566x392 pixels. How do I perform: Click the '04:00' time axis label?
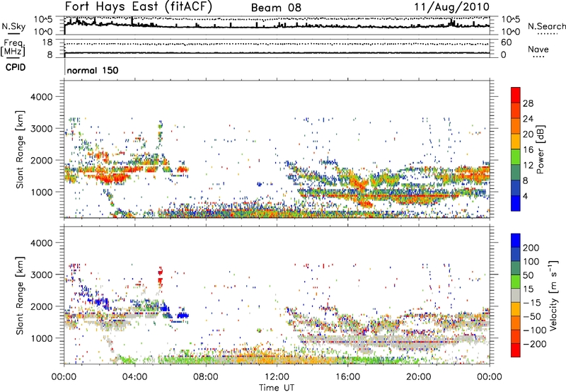(x=135, y=377)
